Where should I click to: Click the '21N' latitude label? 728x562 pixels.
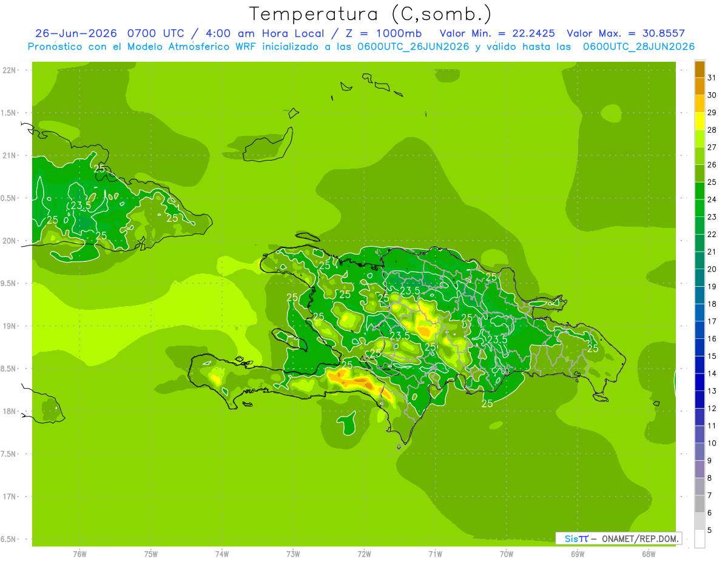9,155
